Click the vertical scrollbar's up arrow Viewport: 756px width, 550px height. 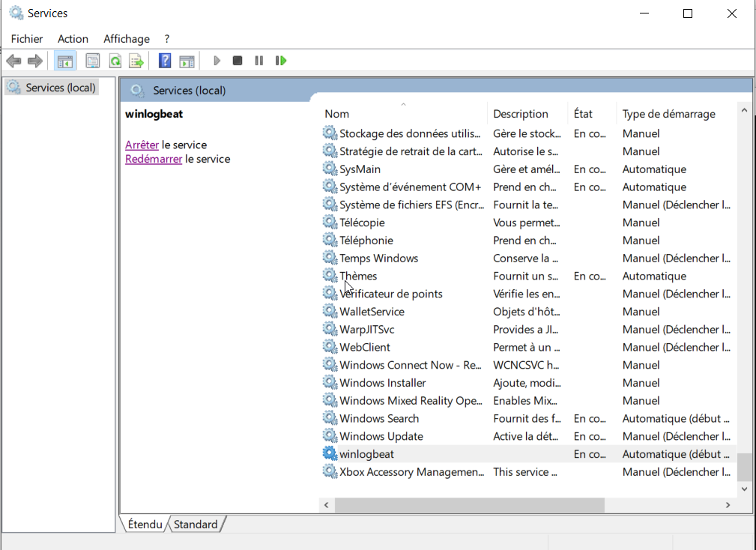coord(744,111)
